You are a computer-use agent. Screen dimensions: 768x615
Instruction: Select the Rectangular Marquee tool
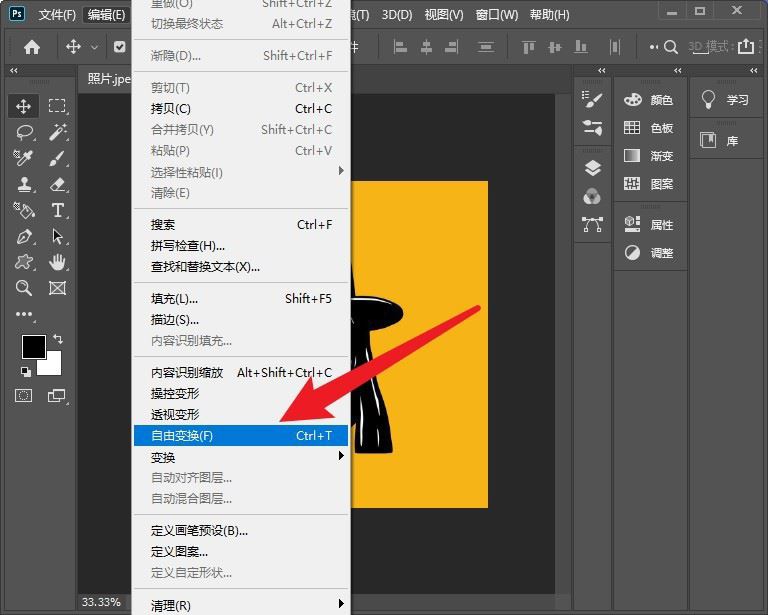(x=57, y=106)
